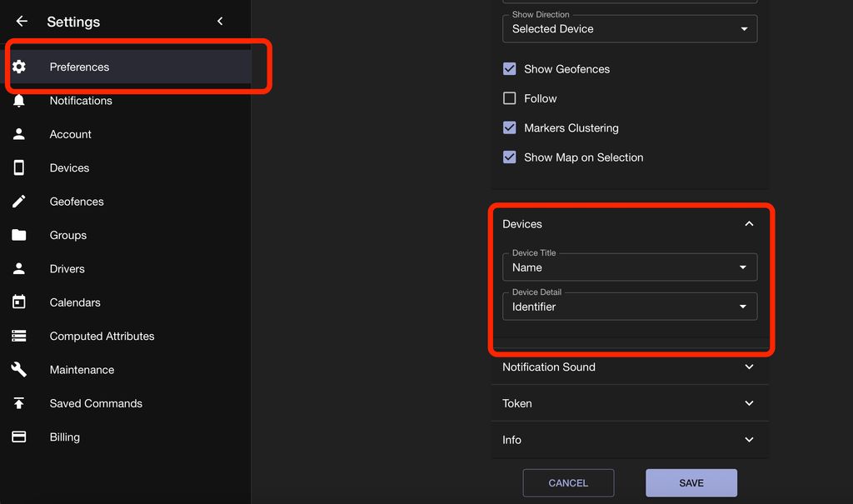Screen dimensions: 853x504
Task: Toggle Show Map on Selection checkbox
Action: click(510, 157)
